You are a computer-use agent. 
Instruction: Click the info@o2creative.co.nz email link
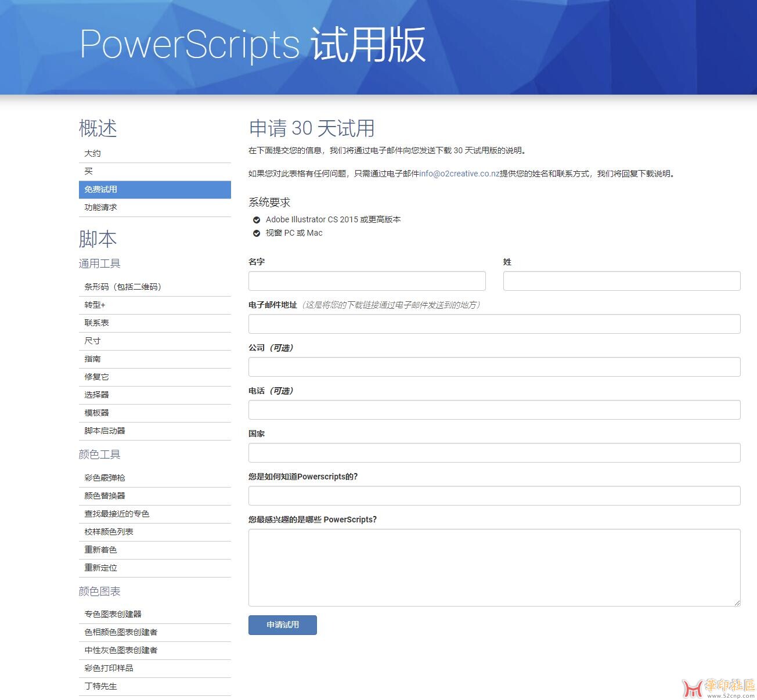click(459, 174)
